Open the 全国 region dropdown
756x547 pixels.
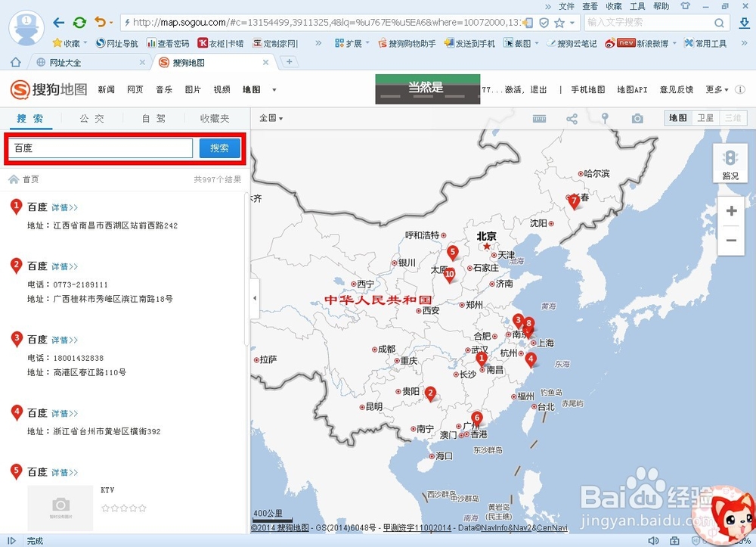tap(271, 118)
